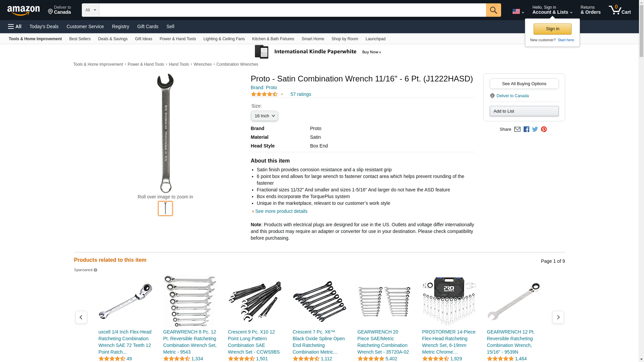
Task: Open the country flag language selector
Action: click(518, 11)
